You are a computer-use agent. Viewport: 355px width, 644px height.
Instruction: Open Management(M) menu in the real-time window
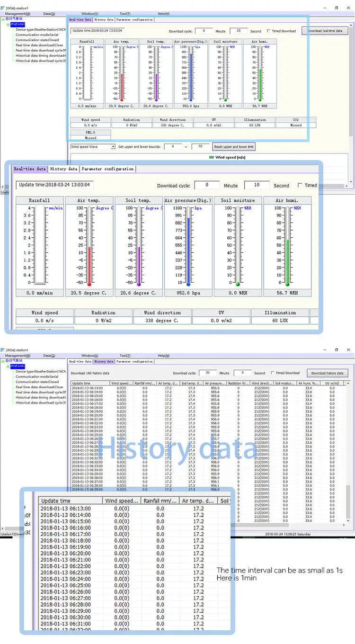coord(18,13)
